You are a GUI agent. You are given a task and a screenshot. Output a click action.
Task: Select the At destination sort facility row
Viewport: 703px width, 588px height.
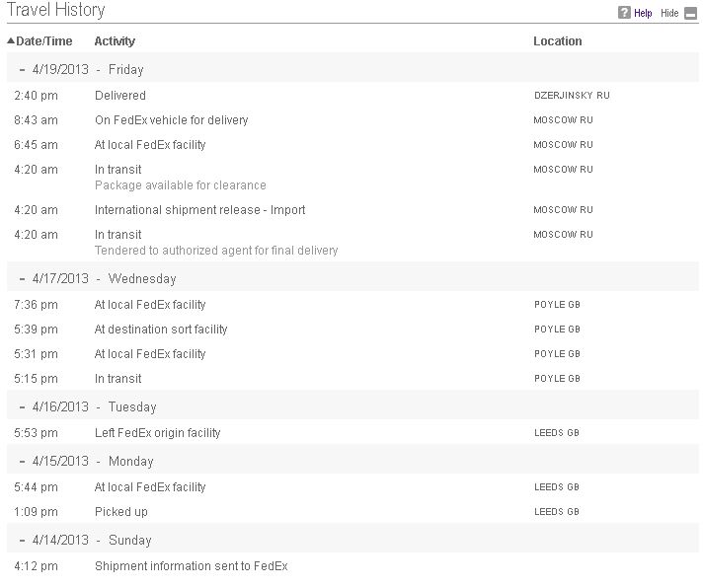coord(352,330)
